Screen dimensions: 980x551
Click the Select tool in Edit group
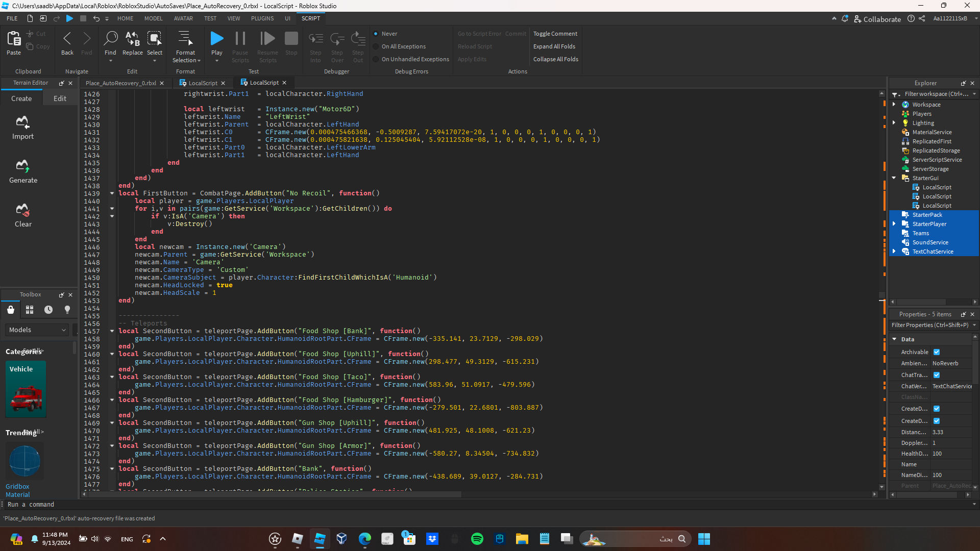pos(154,39)
